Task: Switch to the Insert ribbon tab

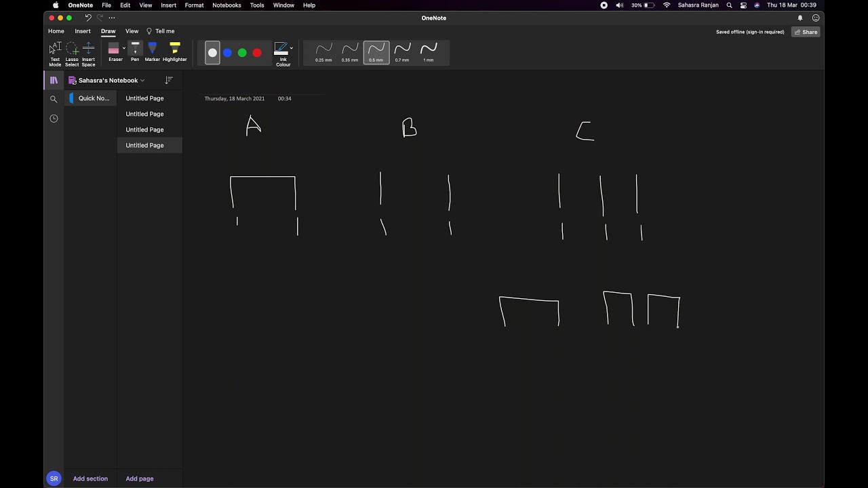Action: point(83,31)
